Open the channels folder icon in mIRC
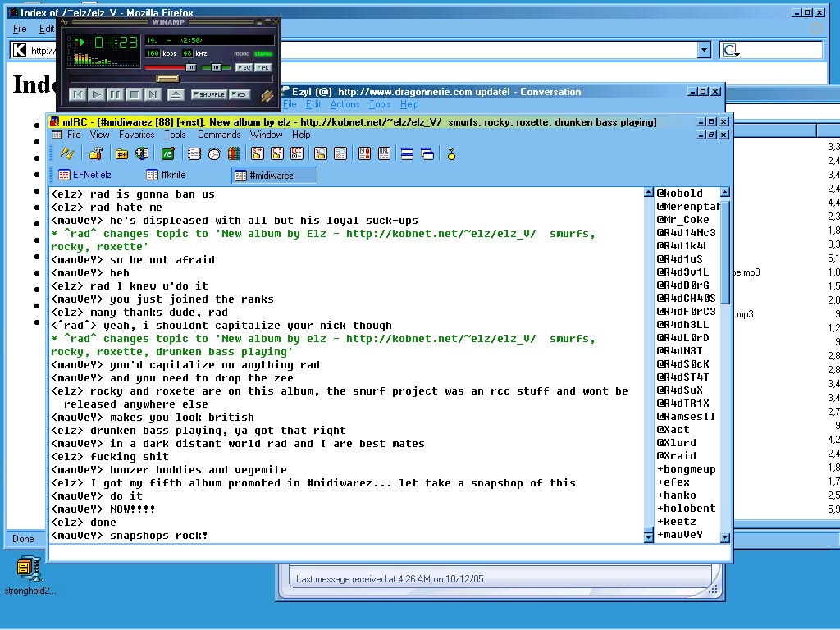Screen dimensions: 840x630 pos(121,154)
